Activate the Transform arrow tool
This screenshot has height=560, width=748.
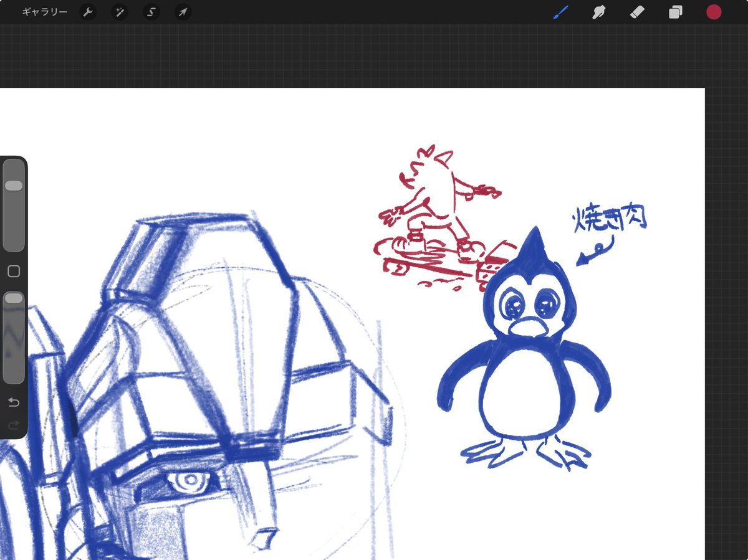point(183,12)
